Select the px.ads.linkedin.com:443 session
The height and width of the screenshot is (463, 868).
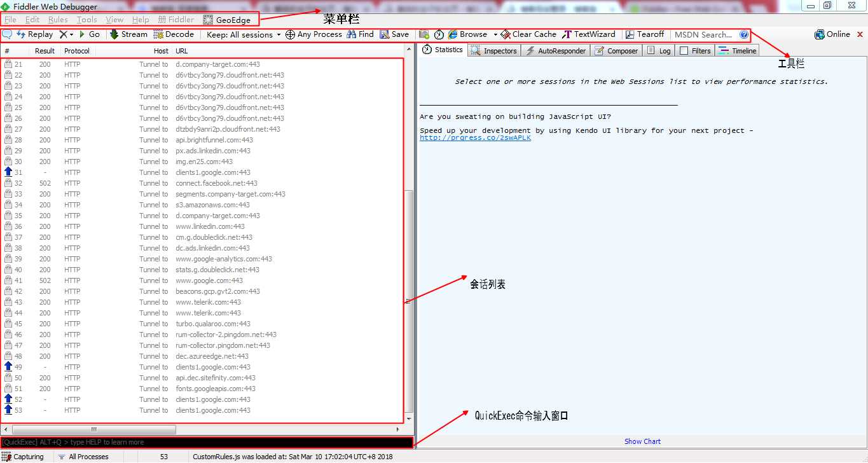point(202,151)
